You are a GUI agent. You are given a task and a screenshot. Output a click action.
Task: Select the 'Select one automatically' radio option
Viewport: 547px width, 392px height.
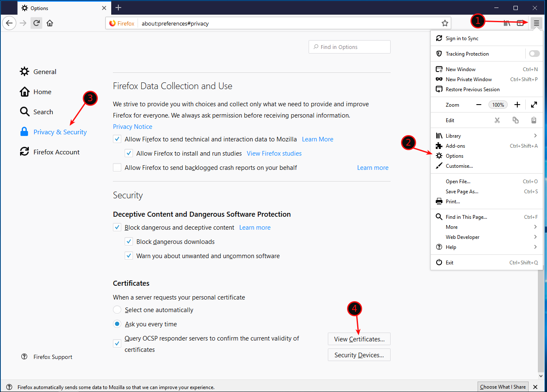tap(117, 310)
